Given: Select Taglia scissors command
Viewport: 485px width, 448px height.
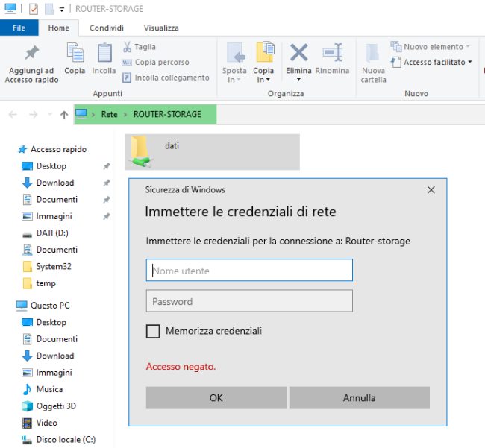Looking at the screenshot, I should coord(140,47).
